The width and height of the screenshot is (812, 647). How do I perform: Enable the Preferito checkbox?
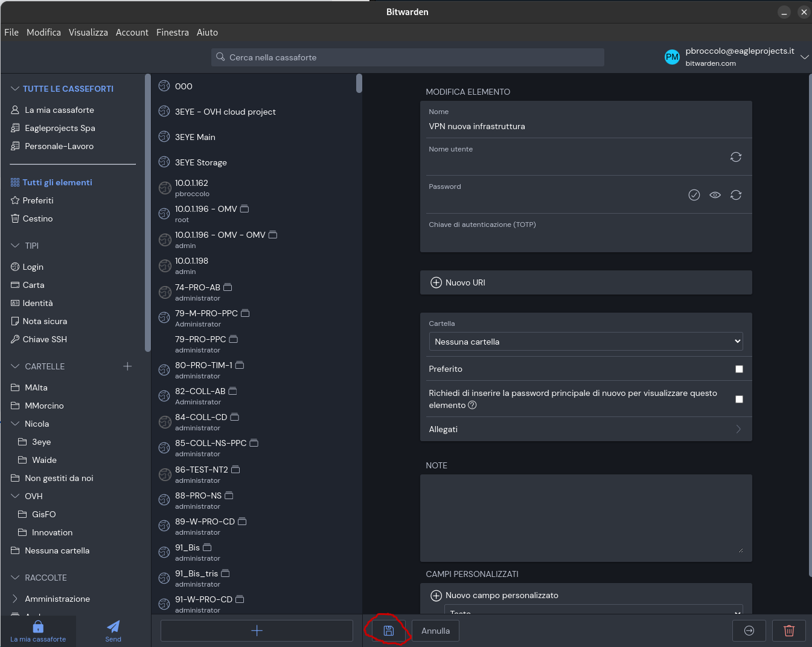739,369
